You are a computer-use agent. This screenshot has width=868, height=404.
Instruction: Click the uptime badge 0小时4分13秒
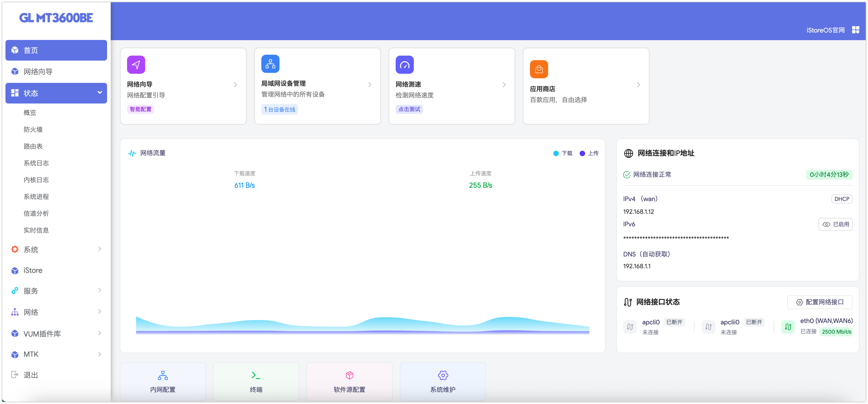point(829,175)
